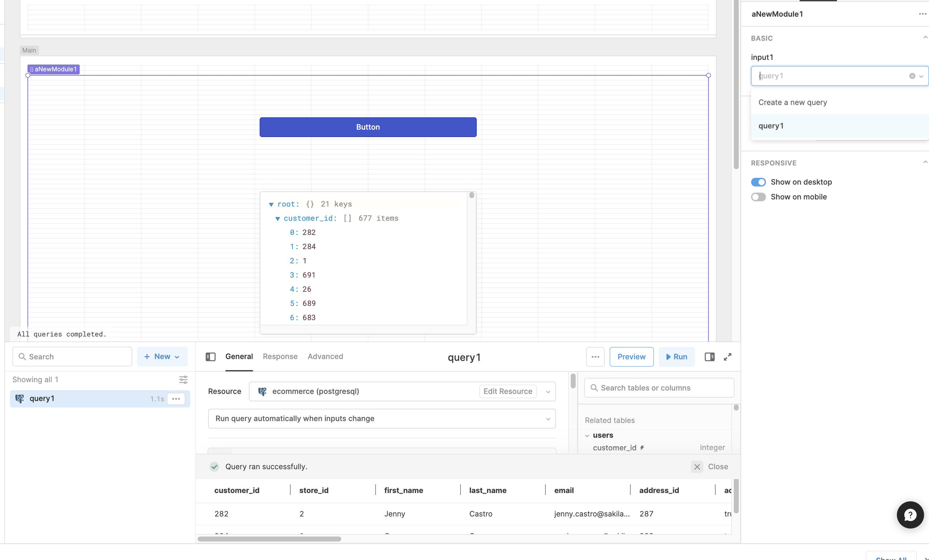Open the input1 dropdown chevron

(x=921, y=77)
